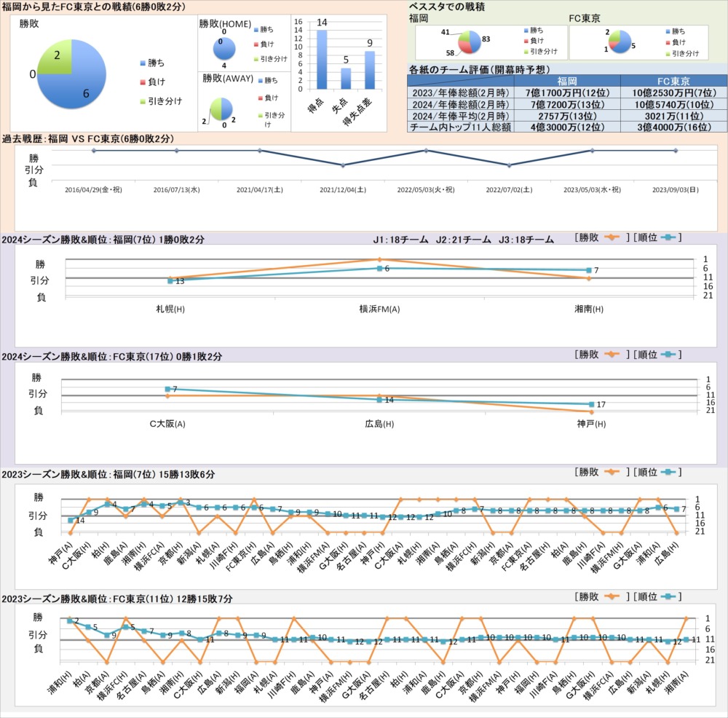
Task: Select the cell 10億5740万(10位)
Action: (x=673, y=104)
